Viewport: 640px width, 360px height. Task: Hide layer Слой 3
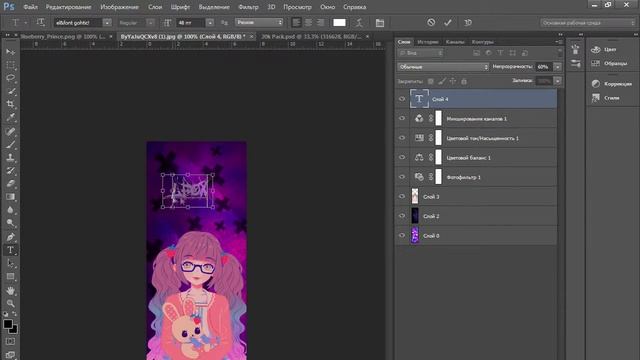pyautogui.click(x=402, y=196)
